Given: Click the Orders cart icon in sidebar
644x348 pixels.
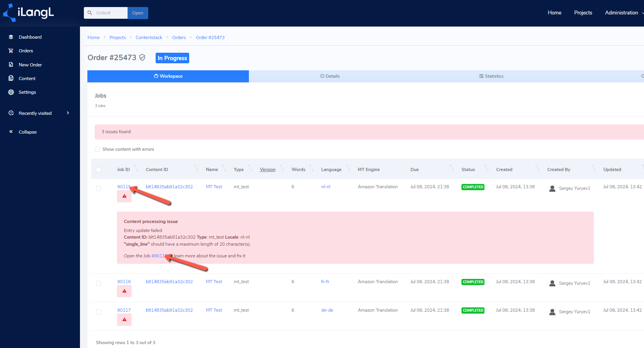Looking at the screenshot, I should (x=11, y=51).
